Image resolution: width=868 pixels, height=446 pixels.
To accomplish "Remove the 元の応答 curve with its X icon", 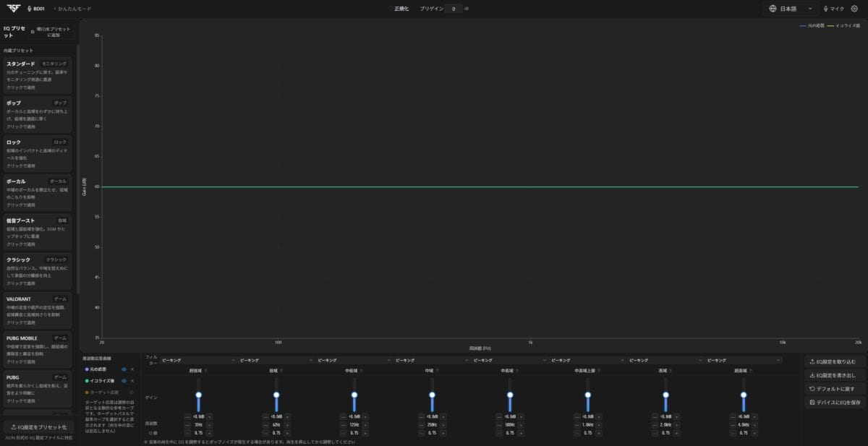I will click(x=132, y=369).
